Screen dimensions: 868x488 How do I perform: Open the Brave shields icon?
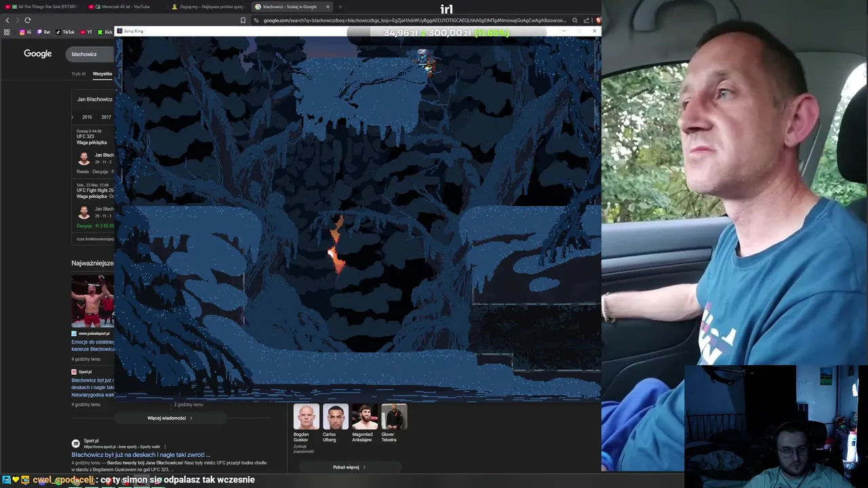(598, 20)
